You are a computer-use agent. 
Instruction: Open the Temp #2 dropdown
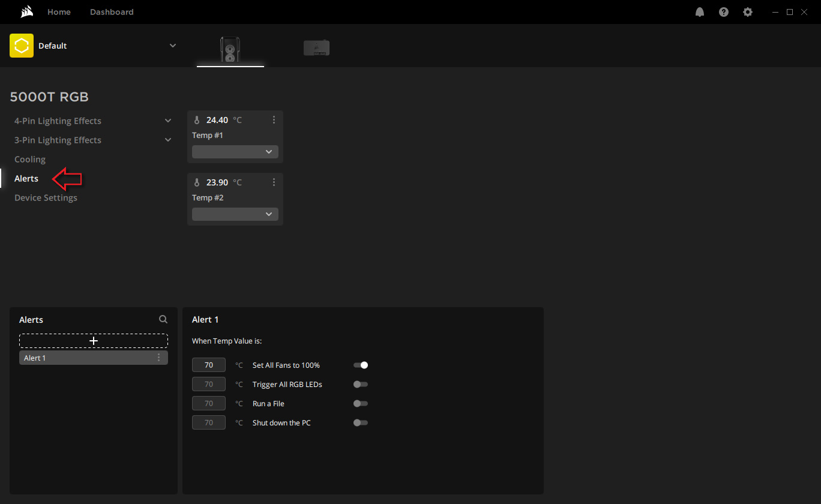coord(235,214)
